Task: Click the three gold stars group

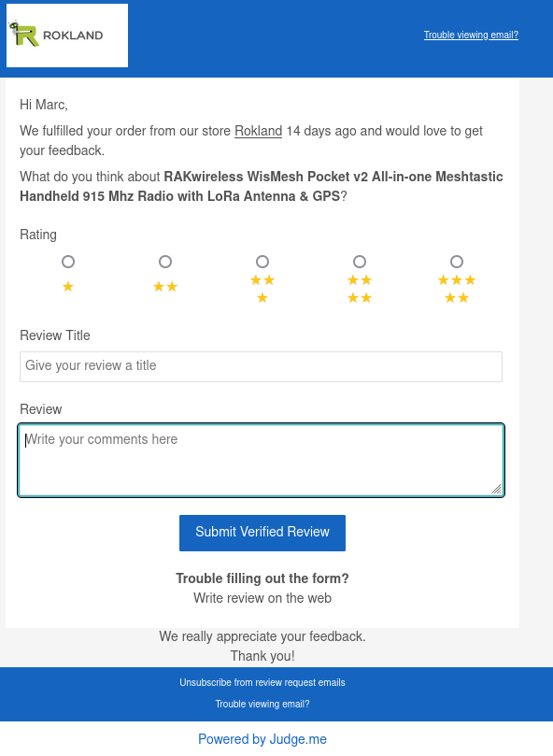Action: 262,289
